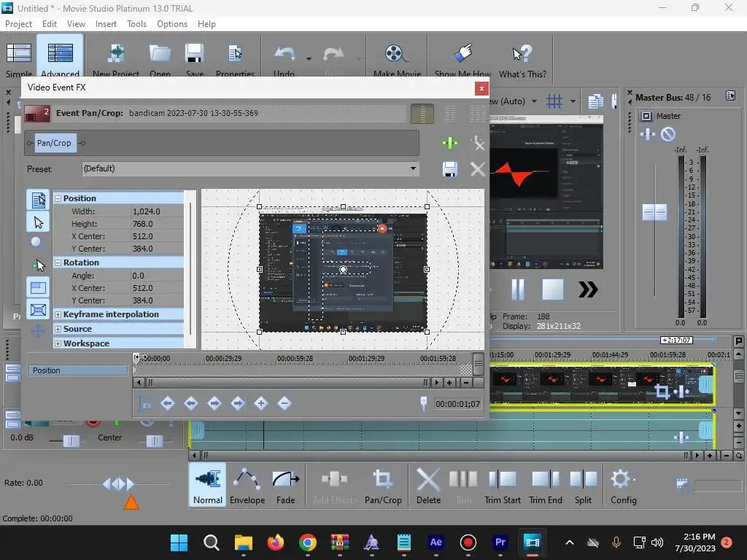Adjust the Master bus volume fader
Viewport: 747px width, 560px height.
(x=654, y=212)
